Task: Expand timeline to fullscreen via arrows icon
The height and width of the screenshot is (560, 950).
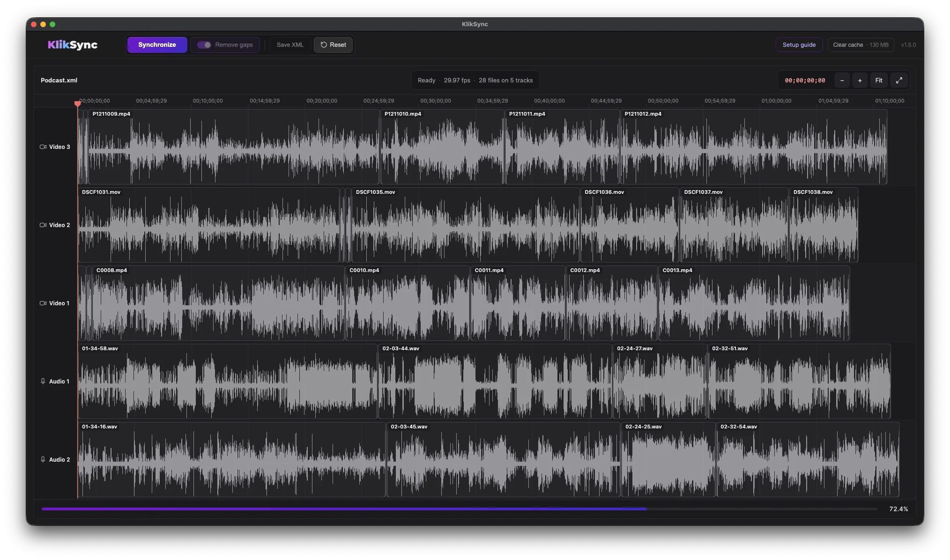Action: pos(899,81)
